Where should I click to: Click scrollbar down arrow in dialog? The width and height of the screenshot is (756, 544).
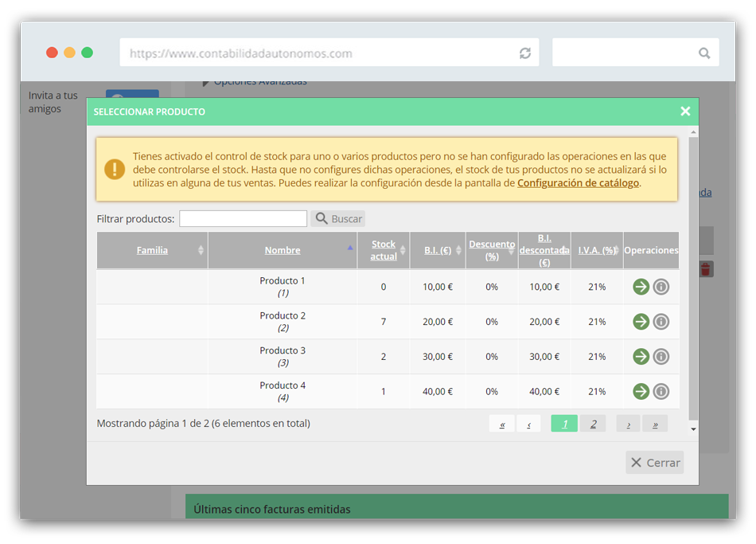point(693,429)
